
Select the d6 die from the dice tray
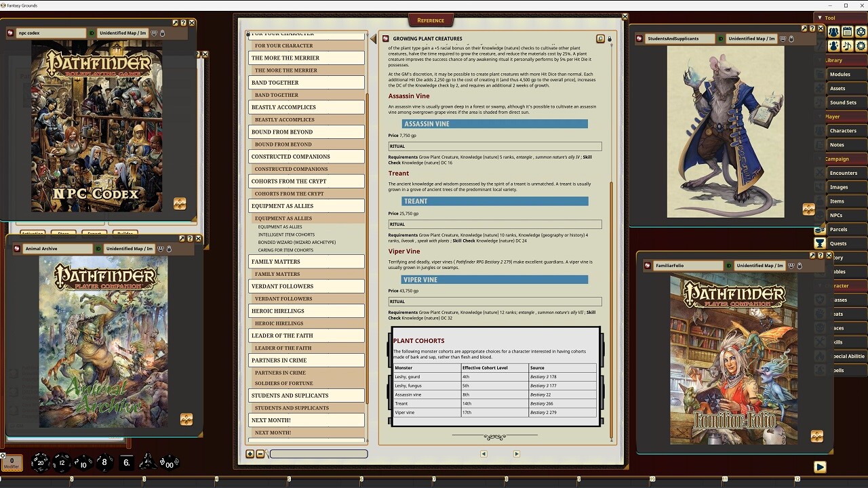point(126,462)
